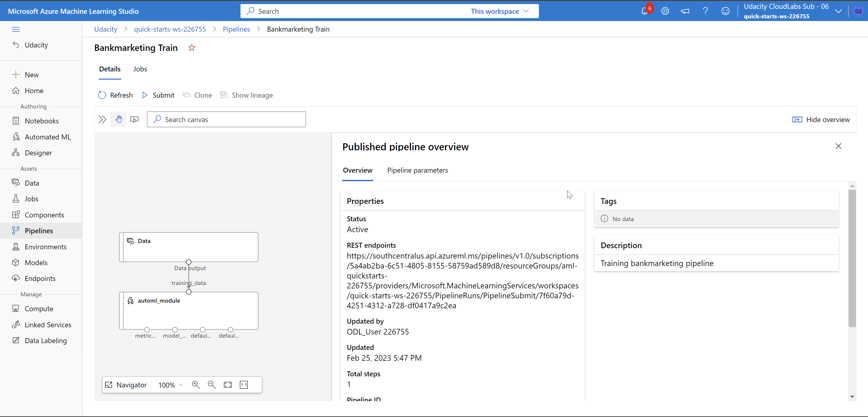Select the pan hand tool on canvas
Screen dimensions: 868x417
coord(119,119)
